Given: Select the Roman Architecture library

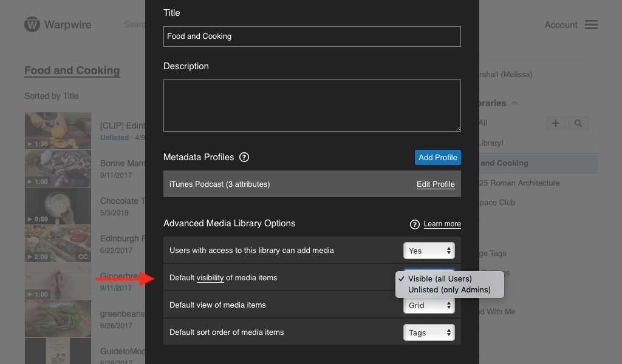Looking at the screenshot, I should click(519, 183).
